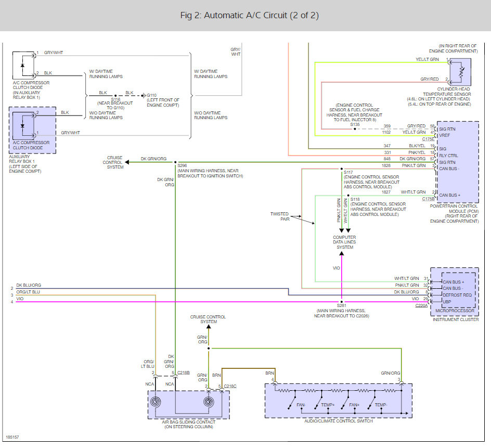Click the 'DEFROST REQ' label in the instrument cluster
Viewport: 491px width, 448px height.
(x=457, y=295)
